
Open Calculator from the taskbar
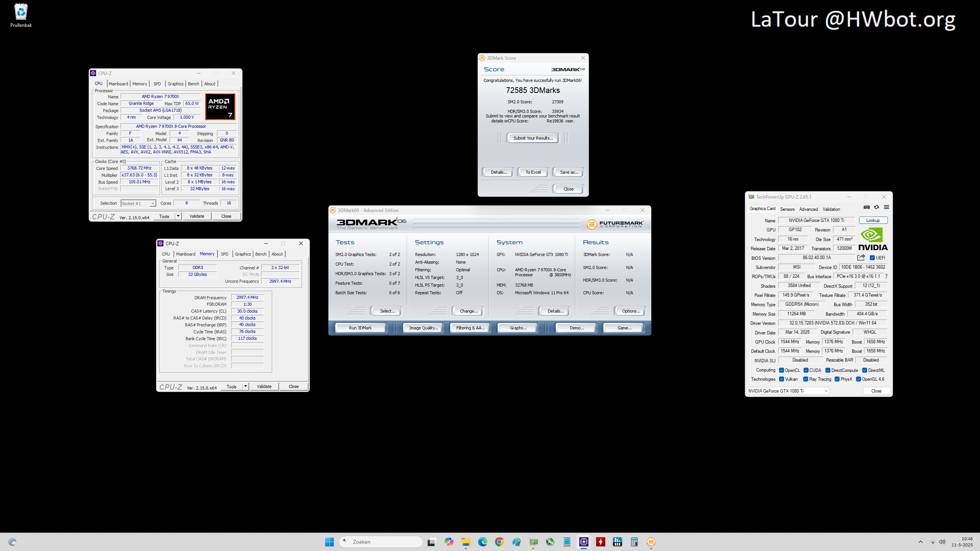634,542
